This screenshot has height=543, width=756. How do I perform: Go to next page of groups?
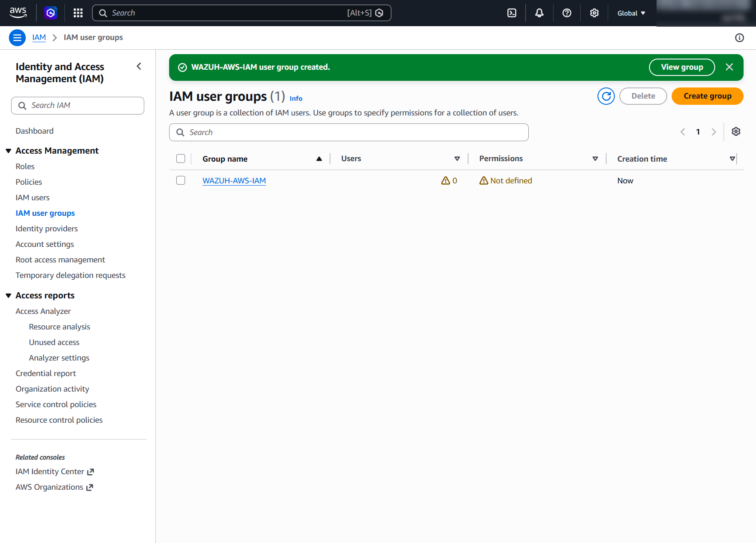pyautogui.click(x=714, y=132)
